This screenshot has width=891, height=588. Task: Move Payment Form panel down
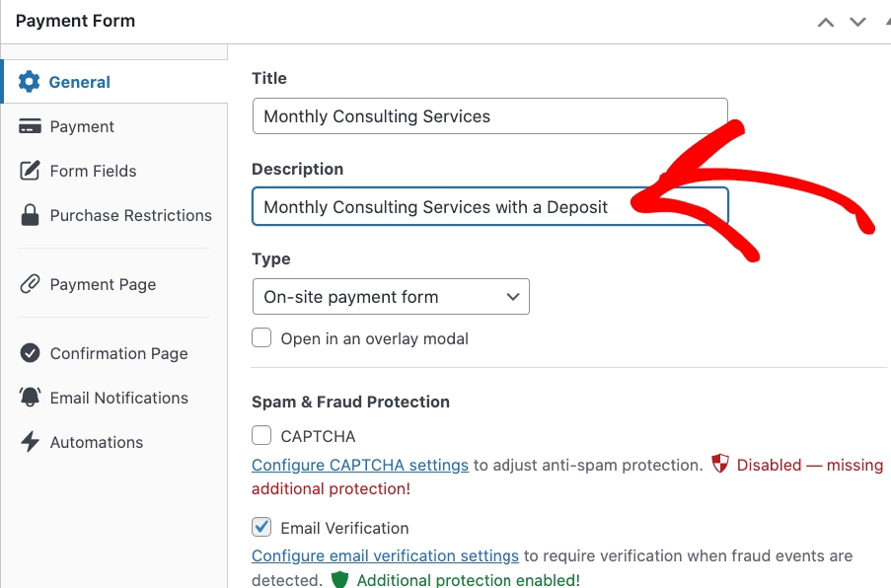point(857,22)
